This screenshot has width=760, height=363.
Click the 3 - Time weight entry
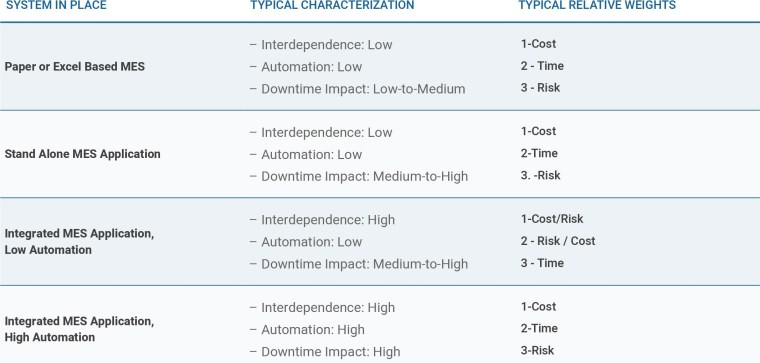coord(542,263)
